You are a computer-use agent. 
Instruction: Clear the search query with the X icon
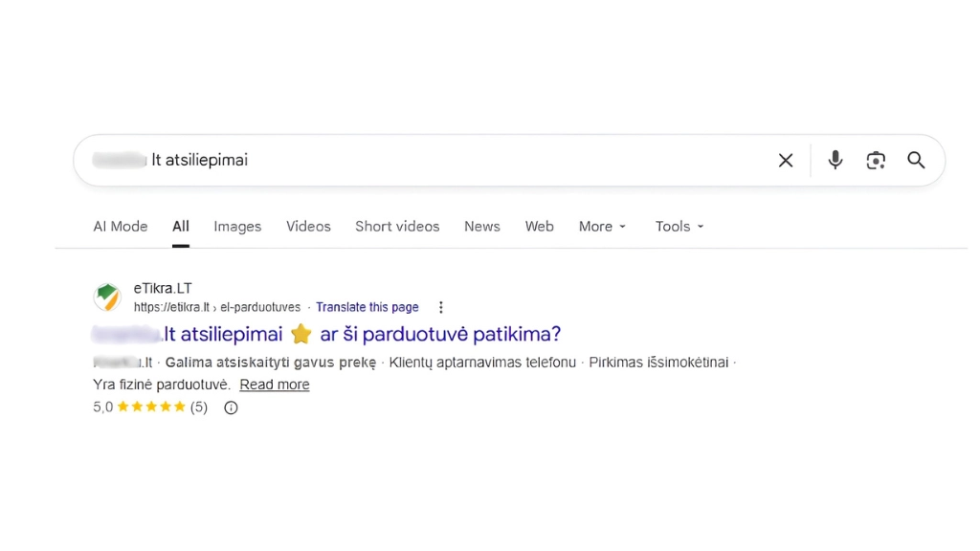[x=785, y=160]
